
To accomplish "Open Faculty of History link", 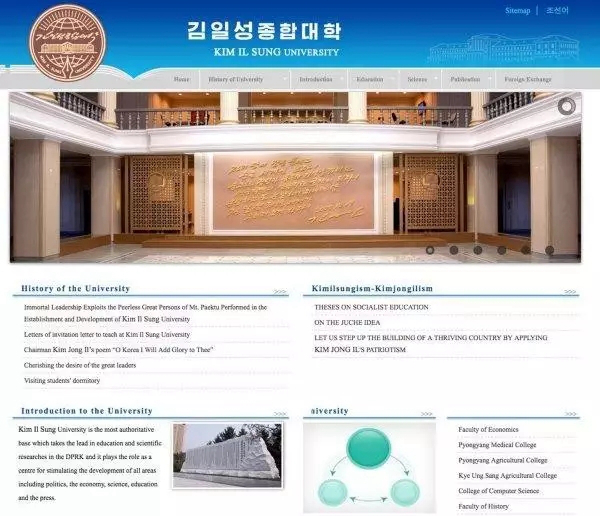I will coord(483,506).
